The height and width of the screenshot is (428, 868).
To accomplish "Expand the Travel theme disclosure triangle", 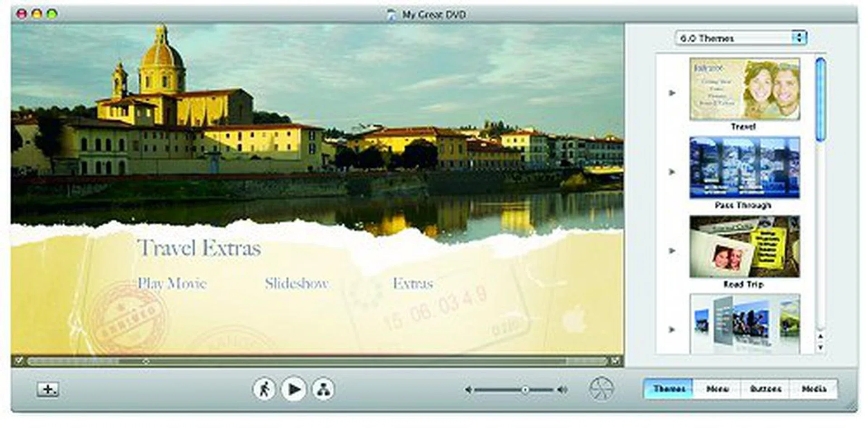I will (x=672, y=93).
